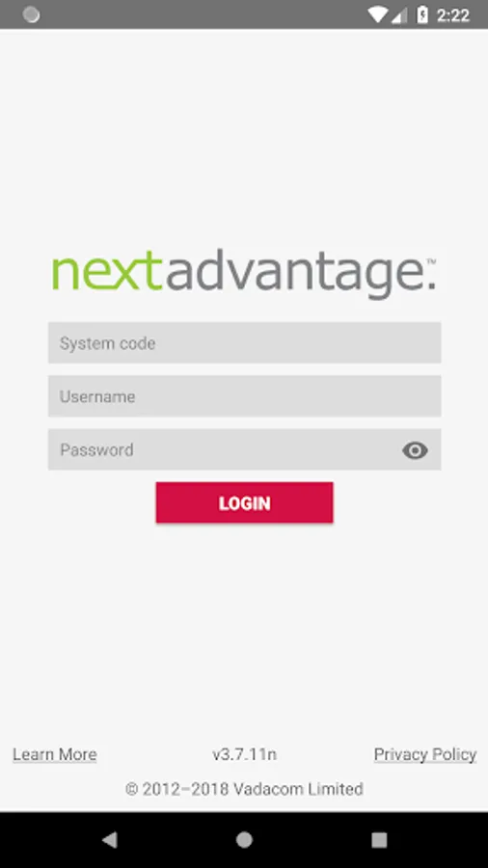The width and height of the screenshot is (488, 868).
Task: Tap the cellular signal icon
Action: (x=399, y=14)
